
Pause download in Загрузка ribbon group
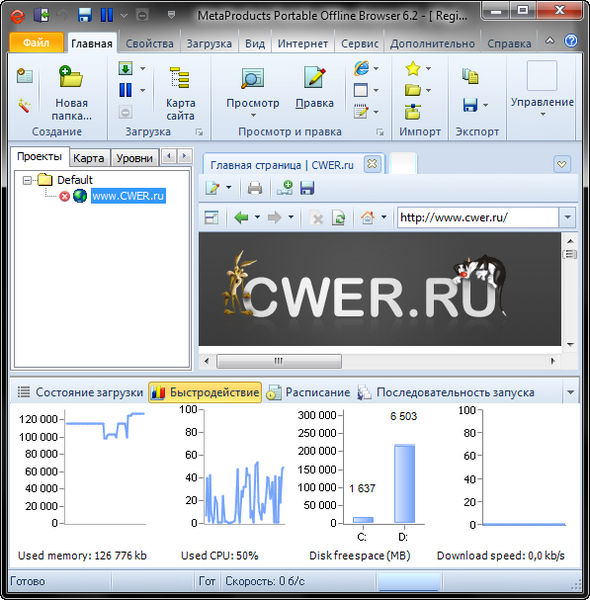pos(125,90)
